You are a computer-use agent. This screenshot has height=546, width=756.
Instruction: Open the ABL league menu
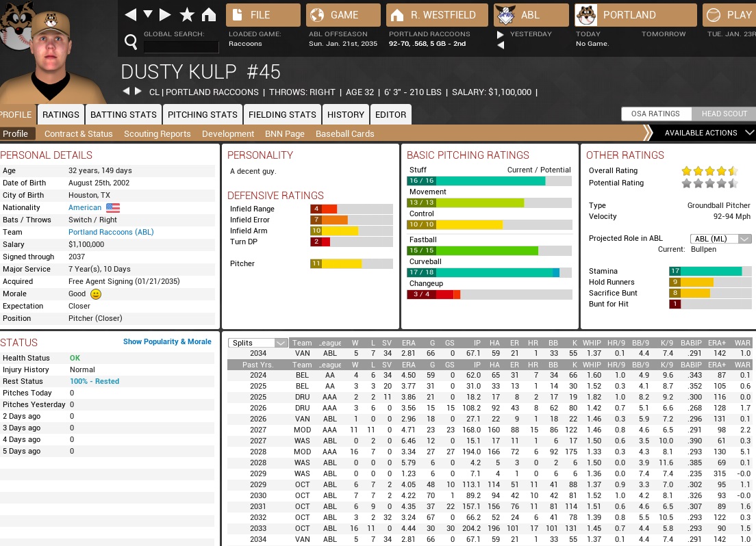click(x=531, y=14)
